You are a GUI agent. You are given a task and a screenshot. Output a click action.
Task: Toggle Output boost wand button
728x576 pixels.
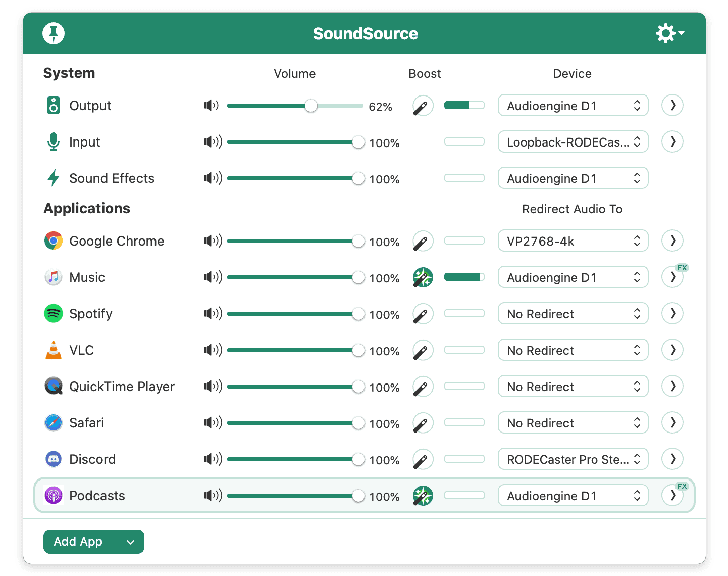(423, 106)
